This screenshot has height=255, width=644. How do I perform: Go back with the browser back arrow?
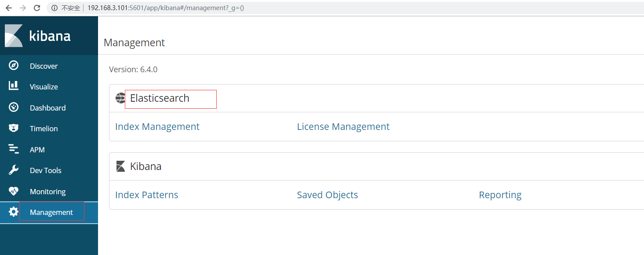pyautogui.click(x=9, y=8)
